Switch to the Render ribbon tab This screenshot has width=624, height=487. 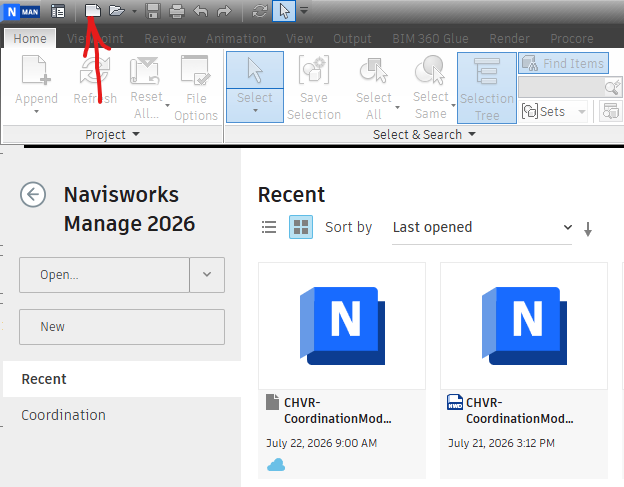coord(509,39)
